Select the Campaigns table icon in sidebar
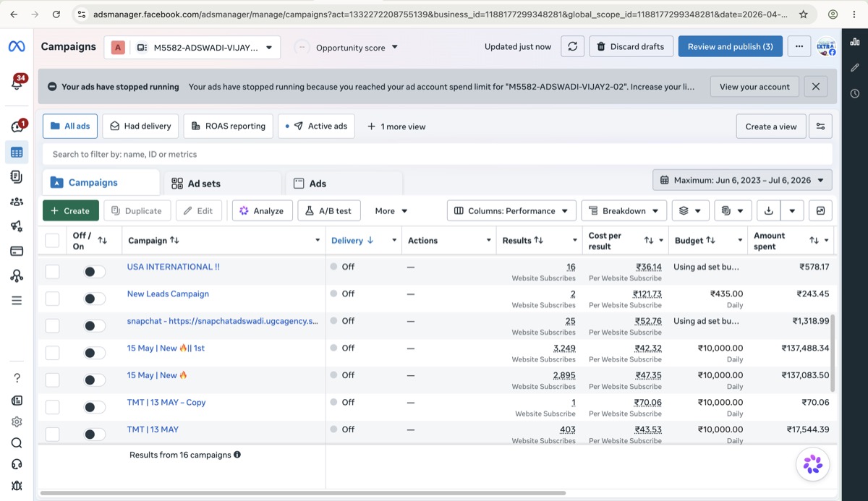Viewport: 868px width, 501px height. 17,153
